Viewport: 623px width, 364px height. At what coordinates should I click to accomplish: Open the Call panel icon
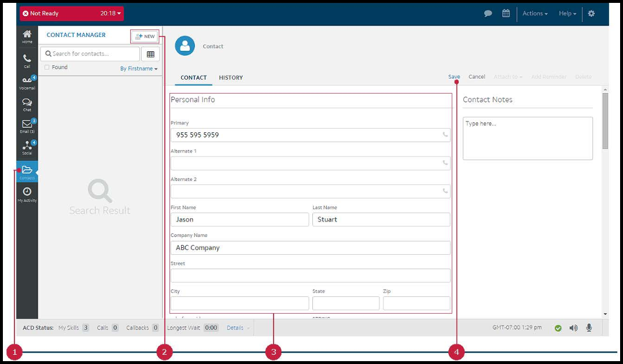[27, 60]
